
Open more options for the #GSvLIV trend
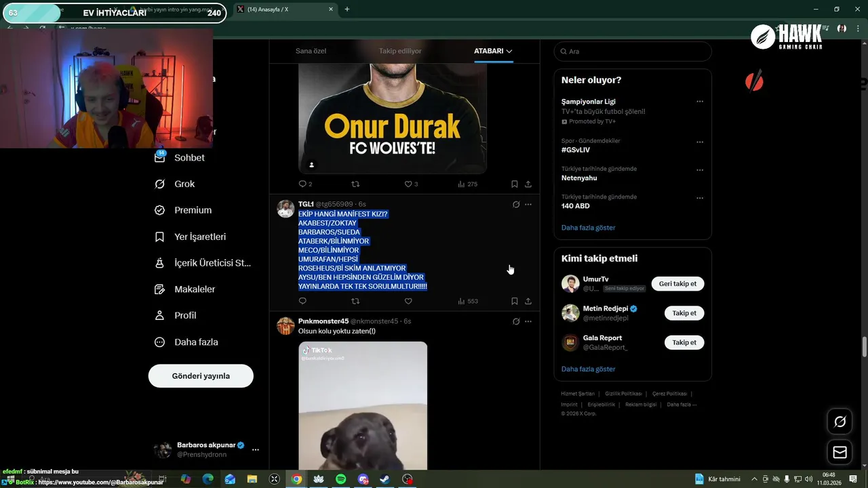click(700, 142)
